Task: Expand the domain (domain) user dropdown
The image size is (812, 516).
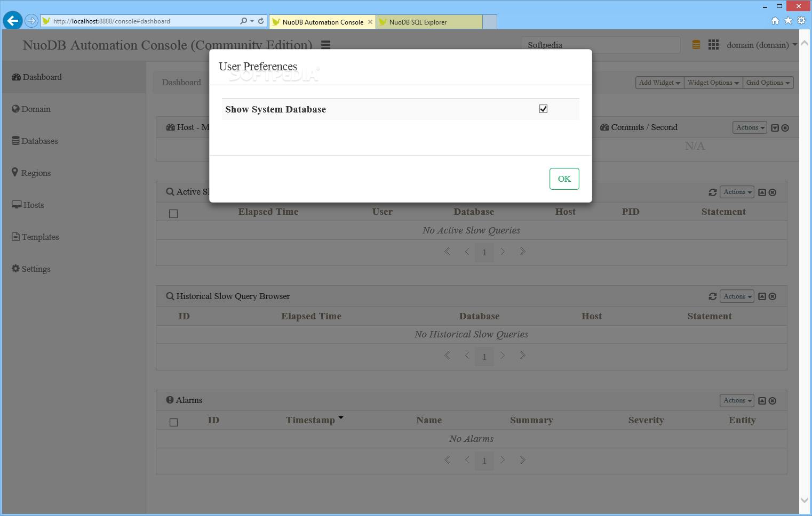Action: [762, 45]
